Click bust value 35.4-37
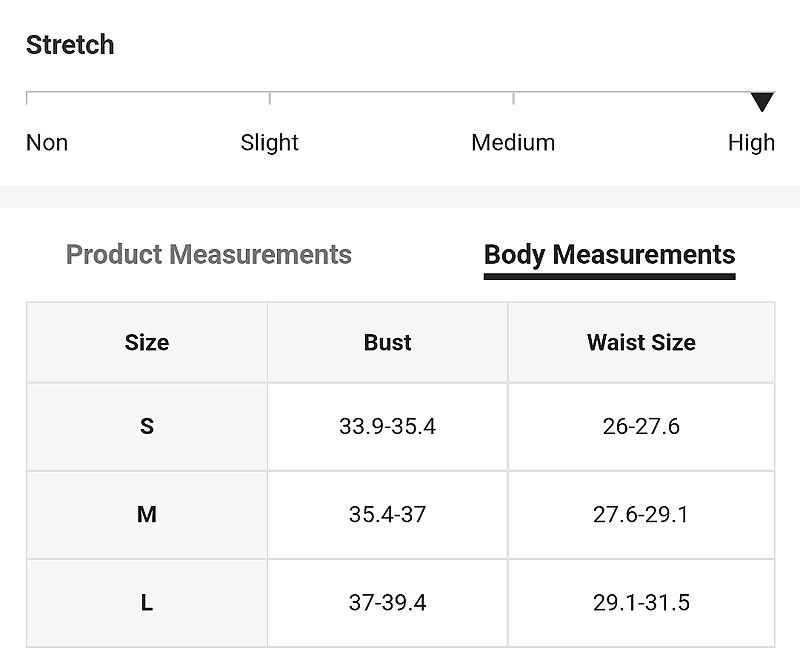This screenshot has width=800, height=663. click(x=387, y=514)
